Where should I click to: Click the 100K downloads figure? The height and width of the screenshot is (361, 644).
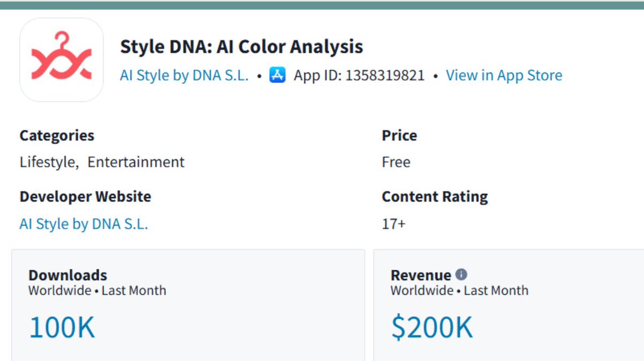click(x=62, y=327)
